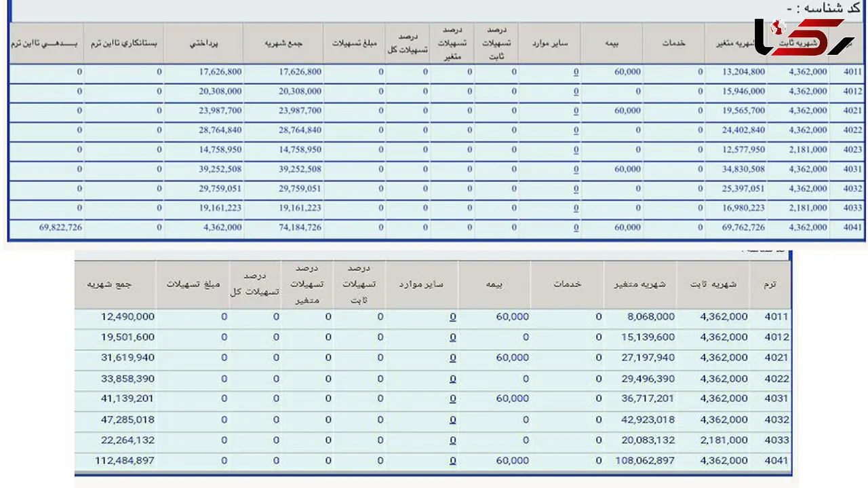
Task: Select the variable tuition value 34,830,508
Action: (x=744, y=170)
